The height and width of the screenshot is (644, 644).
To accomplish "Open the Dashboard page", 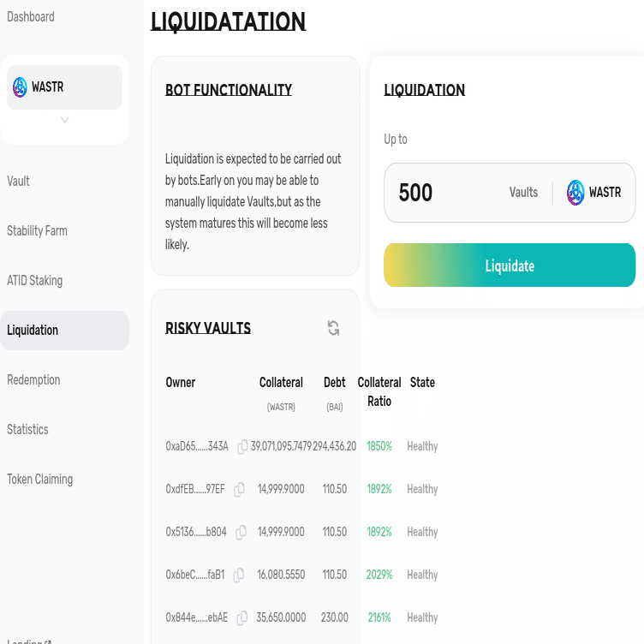I will [31, 17].
